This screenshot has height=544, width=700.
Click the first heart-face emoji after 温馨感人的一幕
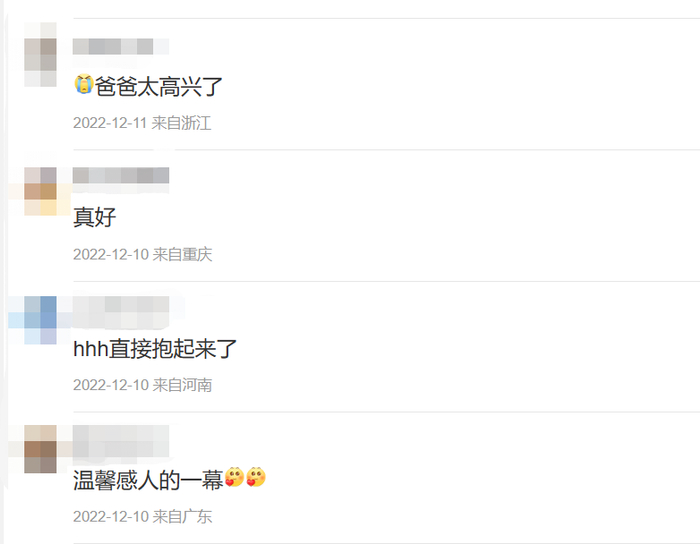tap(234, 478)
